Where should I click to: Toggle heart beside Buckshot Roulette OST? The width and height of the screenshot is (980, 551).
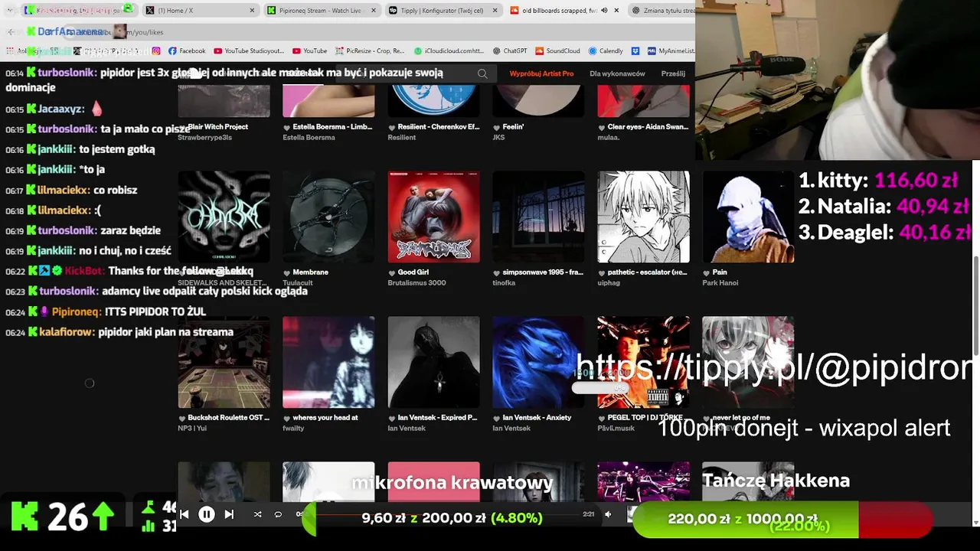(182, 418)
